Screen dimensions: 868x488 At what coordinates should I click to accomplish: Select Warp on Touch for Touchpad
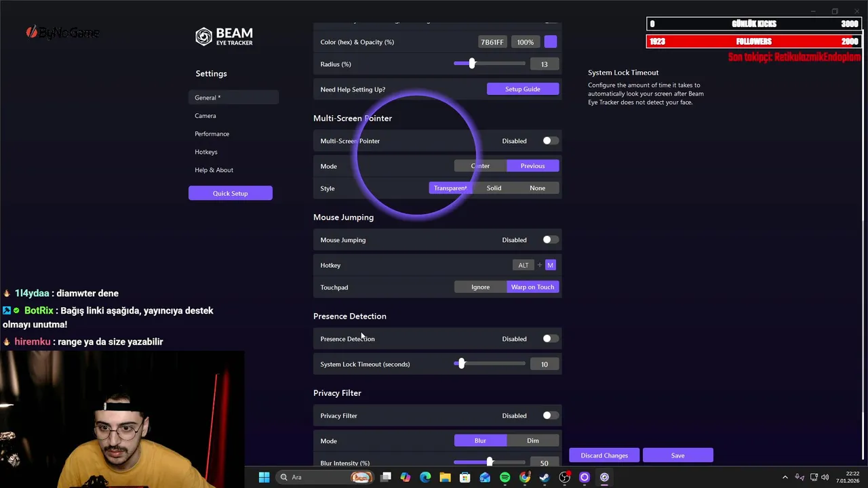point(532,287)
